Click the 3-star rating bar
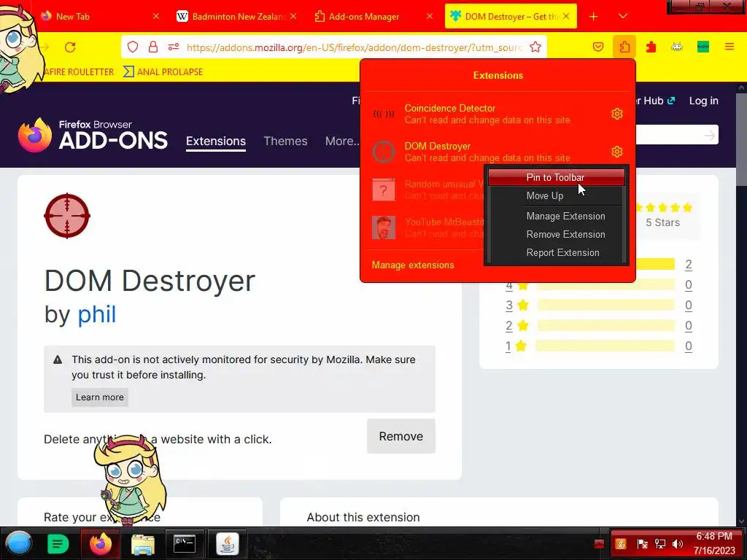The width and height of the screenshot is (747, 560). pyautogui.click(x=606, y=305)
